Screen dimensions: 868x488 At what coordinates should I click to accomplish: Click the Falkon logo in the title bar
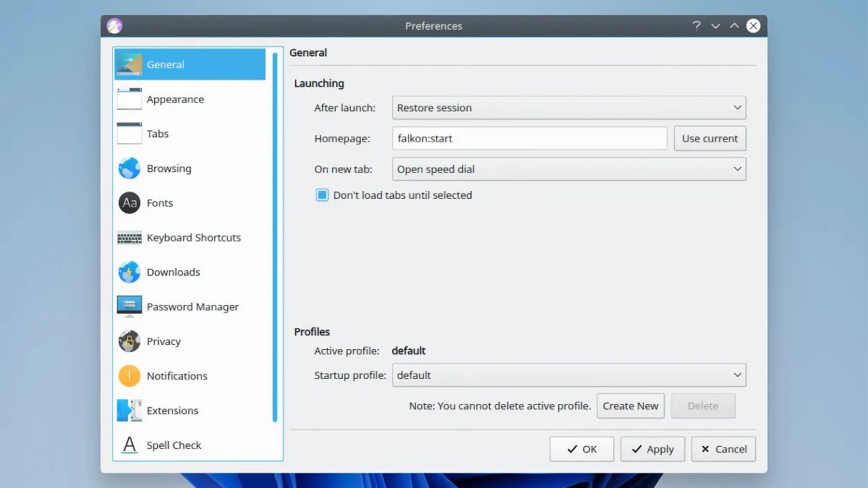coord(114,26)
